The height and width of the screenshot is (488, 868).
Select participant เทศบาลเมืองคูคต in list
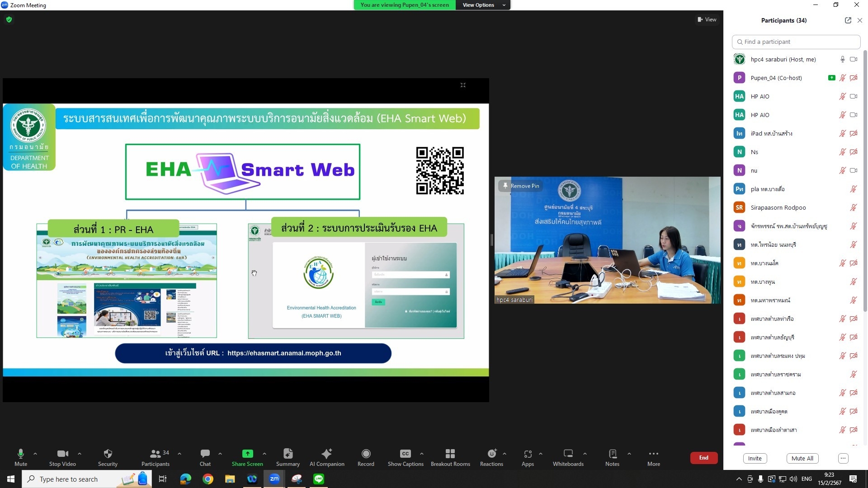[x=796, y=411]
